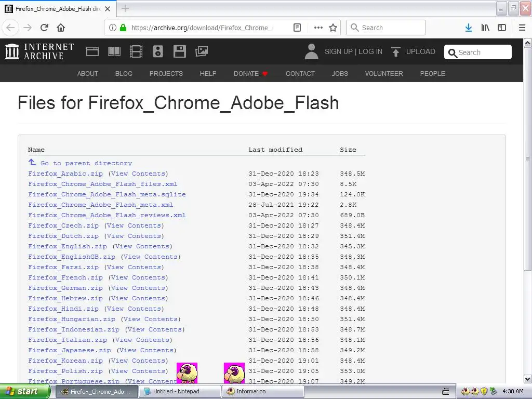The height and width of the screenshot is (399, 532).
Task: Click Go to parent directory link
Action: pyautogui.click(x=86, y=163)
